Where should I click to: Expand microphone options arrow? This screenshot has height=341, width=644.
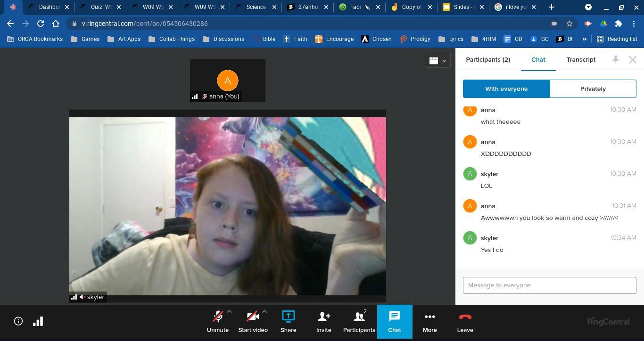(229, 312)
